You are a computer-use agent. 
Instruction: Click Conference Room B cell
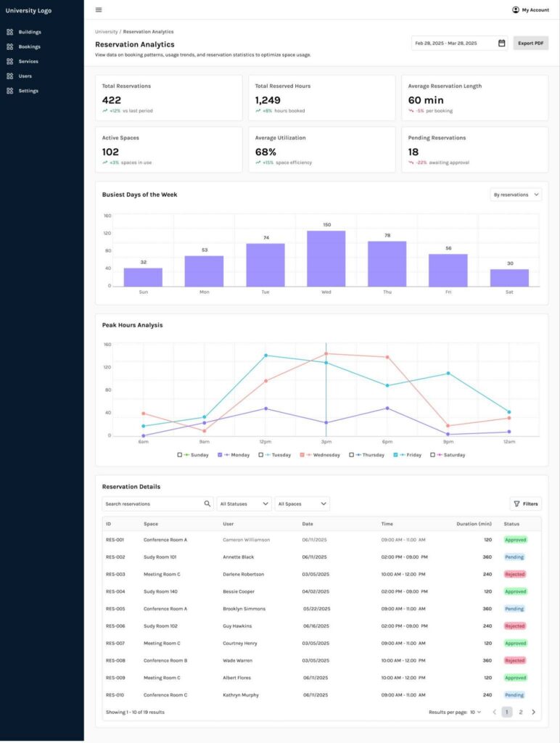165,660
